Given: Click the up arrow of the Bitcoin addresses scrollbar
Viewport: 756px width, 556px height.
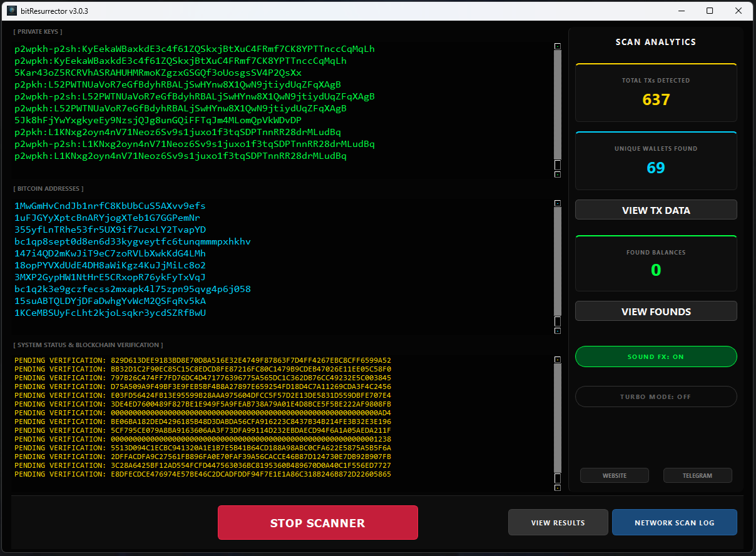Looking at the screenshot, I should tap(557, 203).
